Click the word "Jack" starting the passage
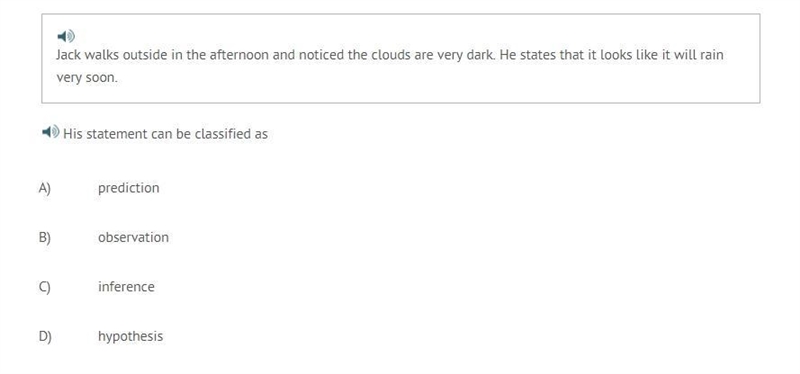Viewport: 800px width, 374px height. pos(68,55)
